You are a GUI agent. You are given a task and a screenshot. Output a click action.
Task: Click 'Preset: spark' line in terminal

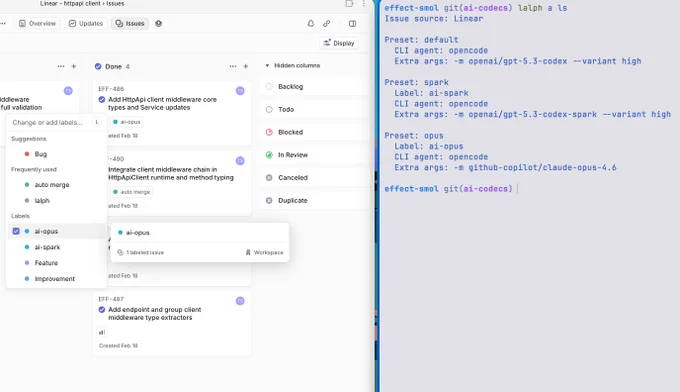coord(416,82)
